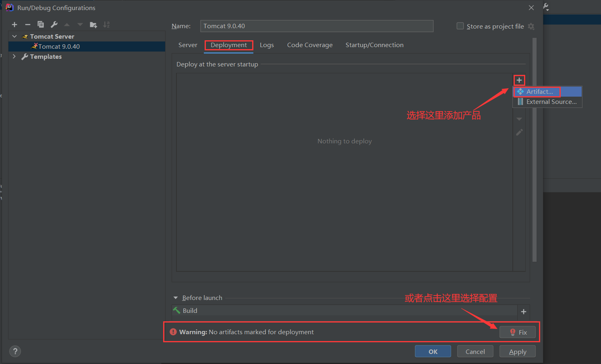Copy the selected configuration
This screenshot has height=364, width=601.
(x=41, y=25)
